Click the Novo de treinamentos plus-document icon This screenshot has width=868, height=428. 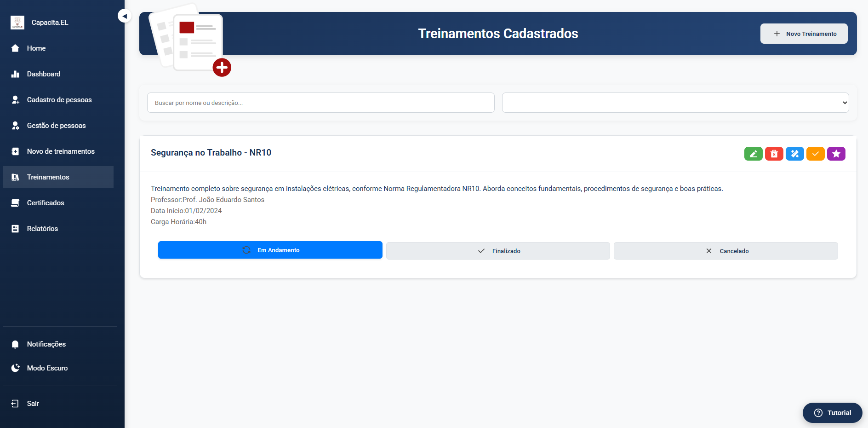[15, 151]
